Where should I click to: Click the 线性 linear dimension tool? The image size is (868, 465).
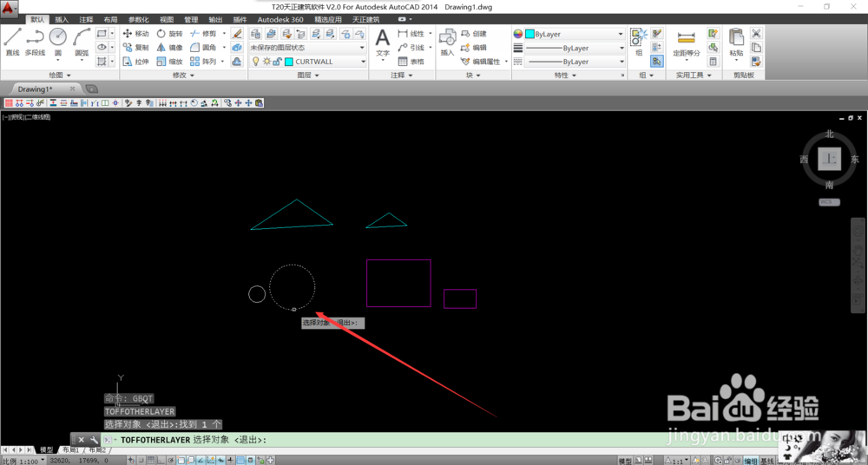tap(411, 34)
